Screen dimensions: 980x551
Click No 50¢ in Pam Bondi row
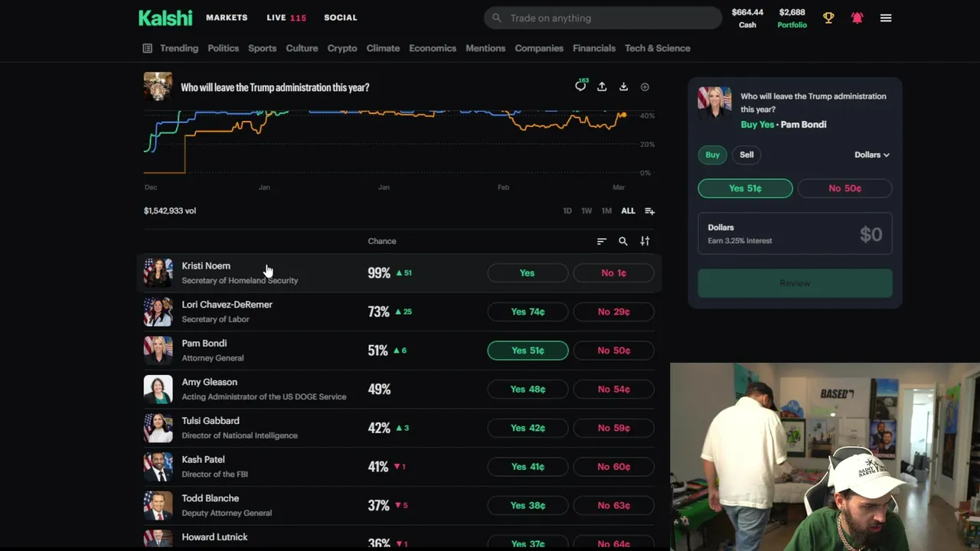[613, 350]
